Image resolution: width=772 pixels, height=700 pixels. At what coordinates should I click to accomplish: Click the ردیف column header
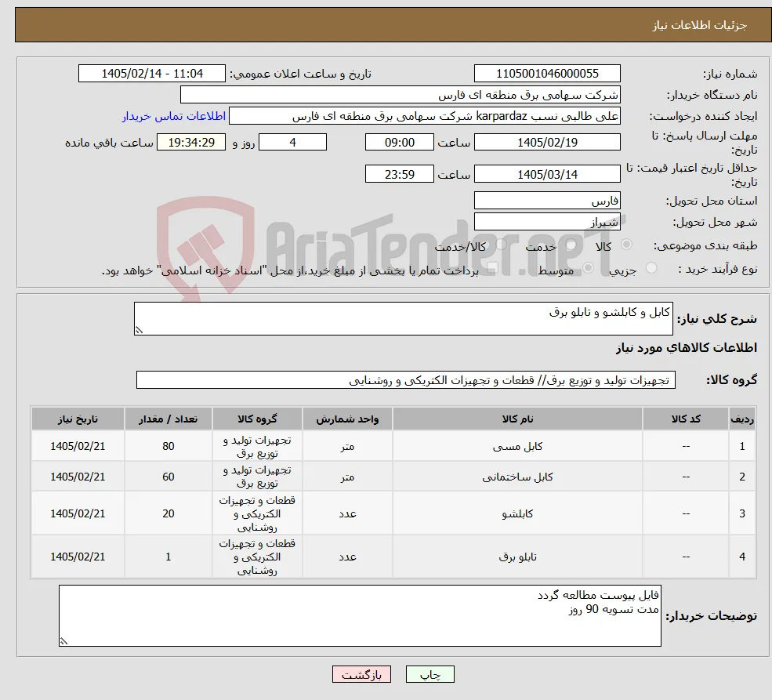click(x=742, y=419)
